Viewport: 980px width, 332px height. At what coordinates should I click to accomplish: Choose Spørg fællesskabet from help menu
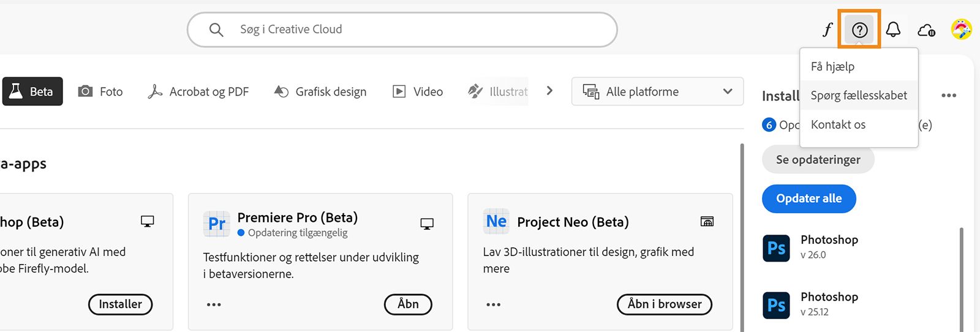pyautogui.click(x=859, y=96)
